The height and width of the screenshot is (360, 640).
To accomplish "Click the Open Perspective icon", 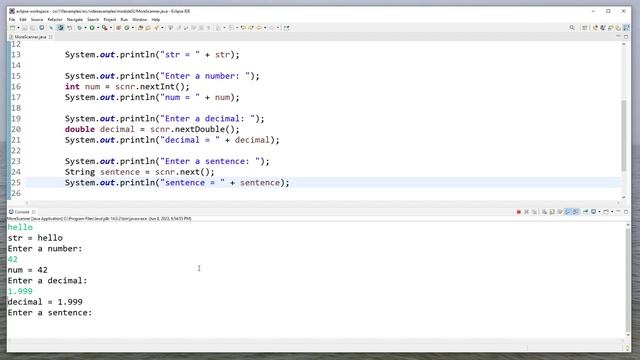I will tap(585, 28).
